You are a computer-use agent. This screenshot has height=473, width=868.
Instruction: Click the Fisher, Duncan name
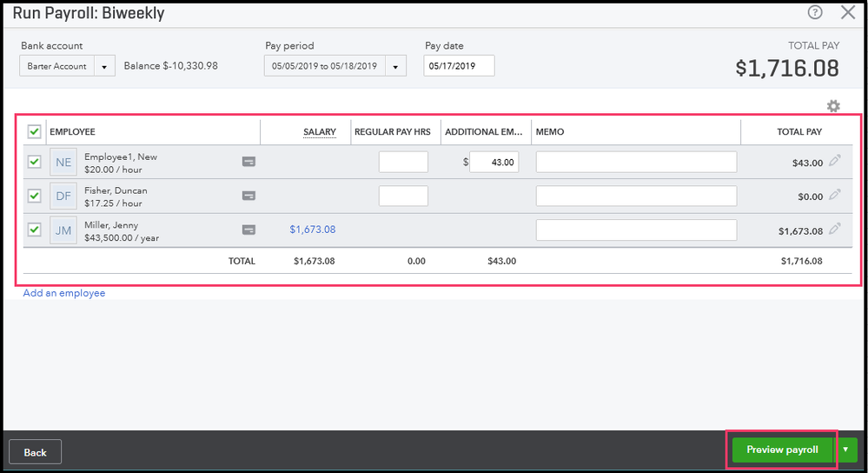116,190
